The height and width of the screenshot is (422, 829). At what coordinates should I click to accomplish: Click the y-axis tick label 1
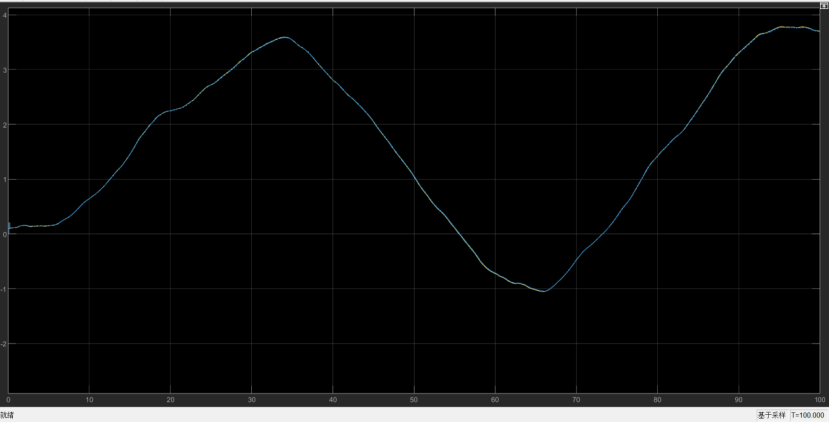coord(5,180)
